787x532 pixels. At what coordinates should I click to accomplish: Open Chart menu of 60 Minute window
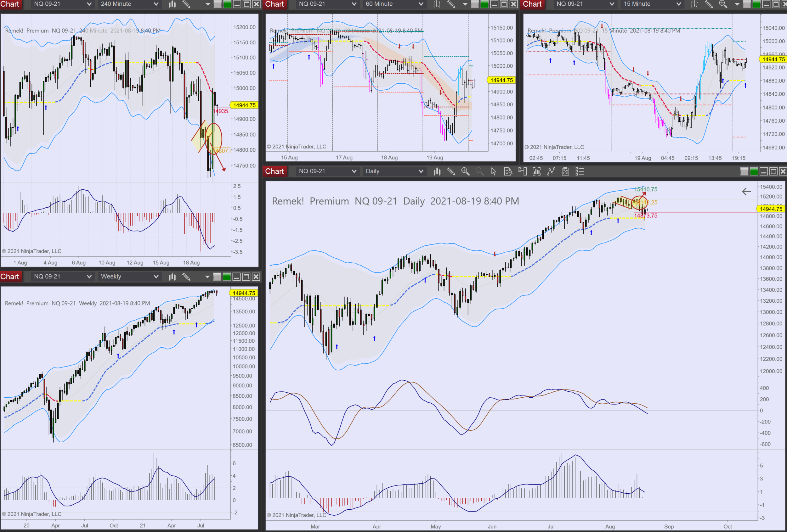point(274,4)
